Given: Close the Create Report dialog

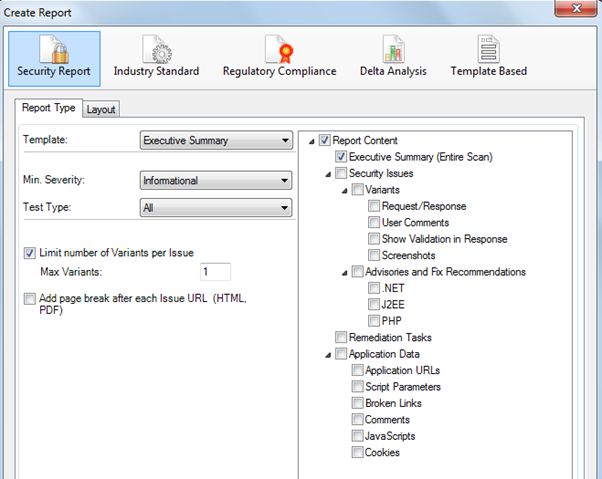Looking at the screenshot, I should pyautogui.click(x=574, y=9).
